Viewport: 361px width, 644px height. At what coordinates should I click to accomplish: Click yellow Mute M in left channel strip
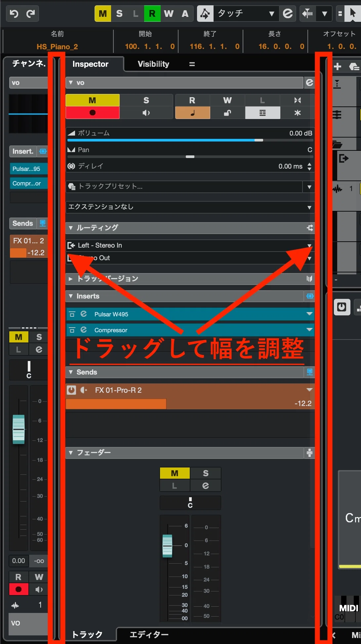19,337
